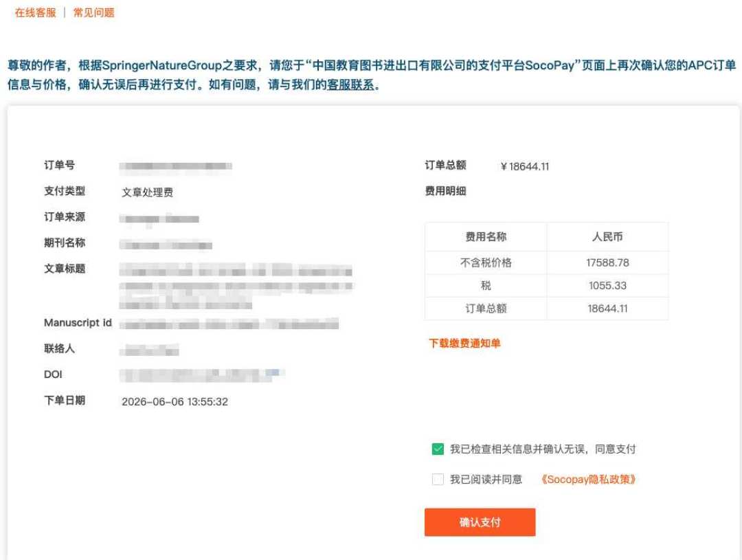742x560 pixels.
Task: Select the order total ¥18644.11 text
Action: [x=525, y=167]
